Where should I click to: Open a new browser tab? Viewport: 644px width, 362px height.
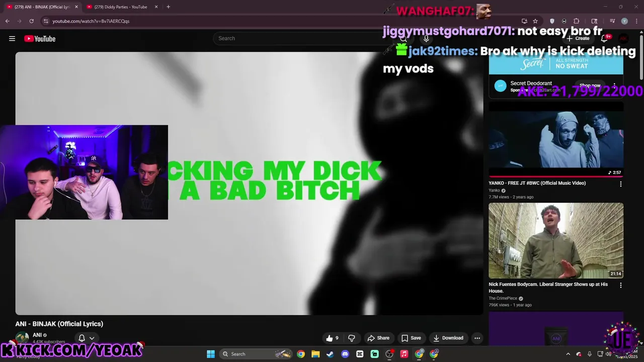(x=168, y=7)
